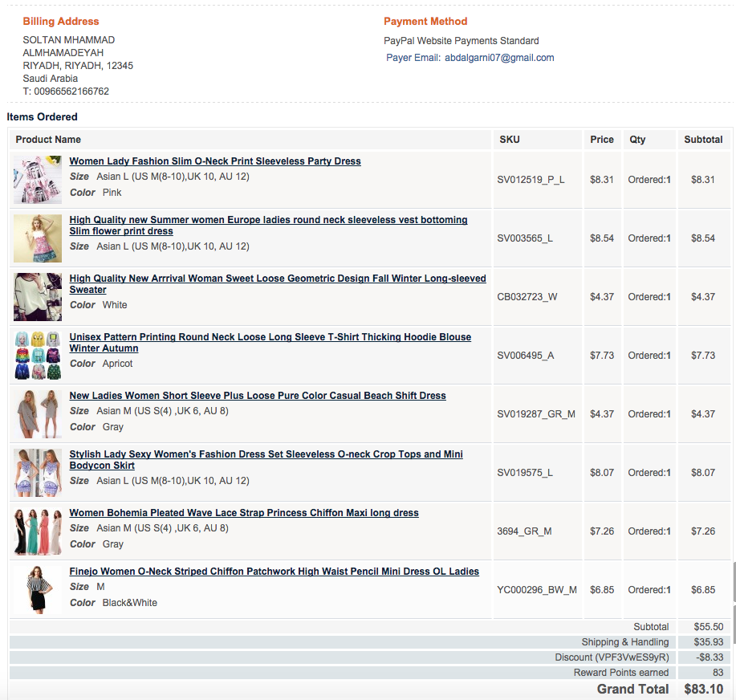Follow Women Bohemia Pleated Chiffon Maxi dress link
736x700 pixels.
[244, 513]
